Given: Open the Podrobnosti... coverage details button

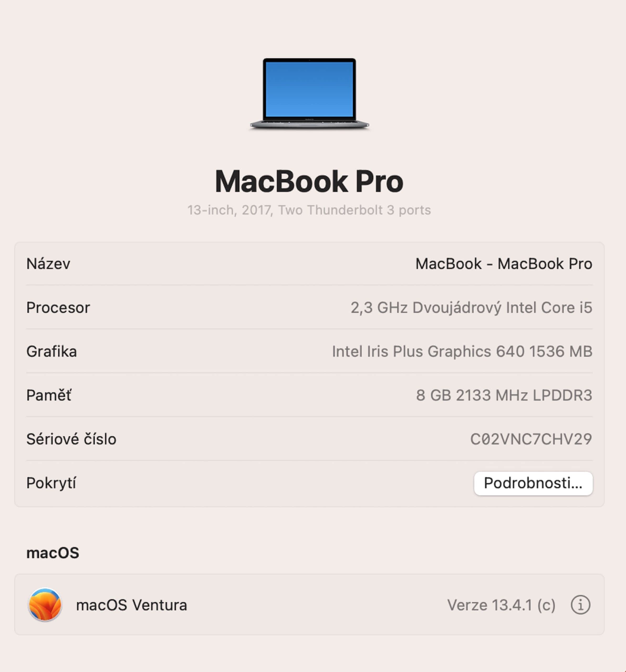Looking at the screenshot, I should click(x=533, y=483).
